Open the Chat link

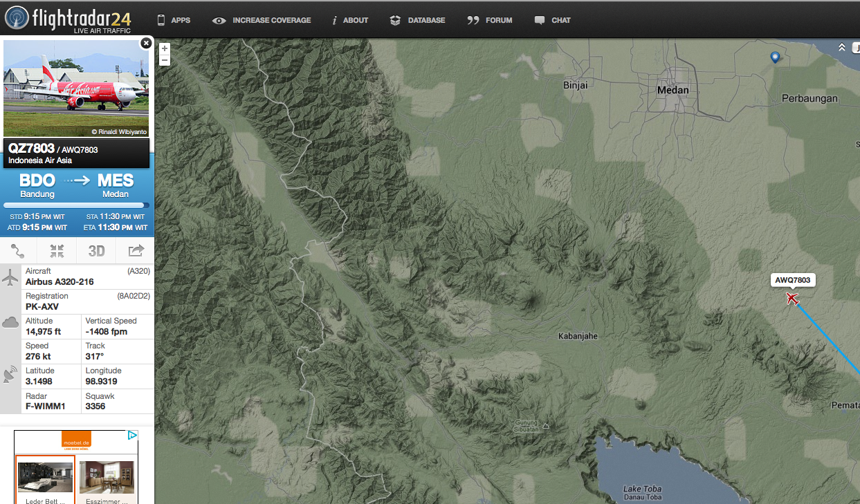click(552, 20)
